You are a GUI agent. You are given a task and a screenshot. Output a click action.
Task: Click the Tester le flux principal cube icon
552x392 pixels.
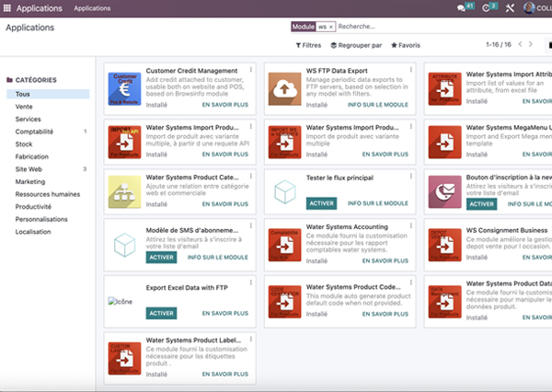[285, 191]
